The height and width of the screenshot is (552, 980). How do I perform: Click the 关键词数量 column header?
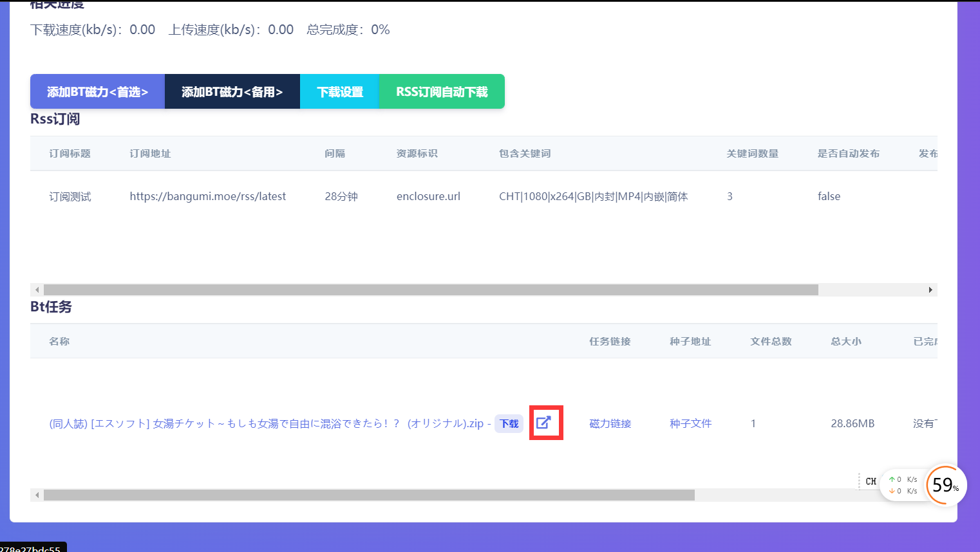(x=753, y=153)
